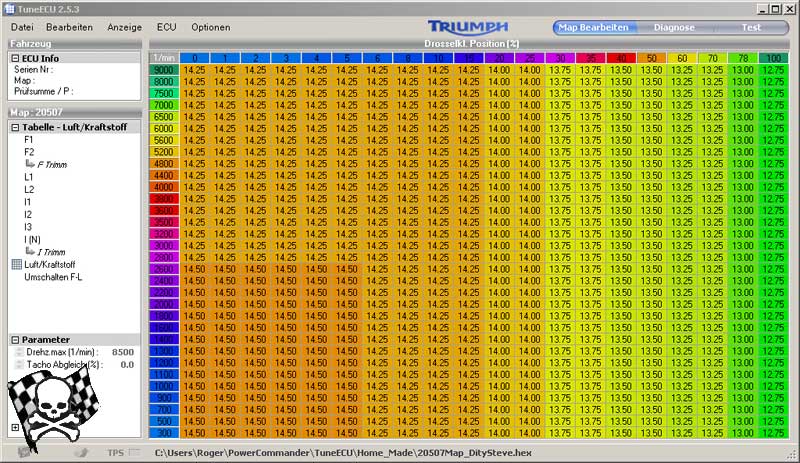
Task: Click the arrow icon beside I Trimm
Action: tap(30, 251)
